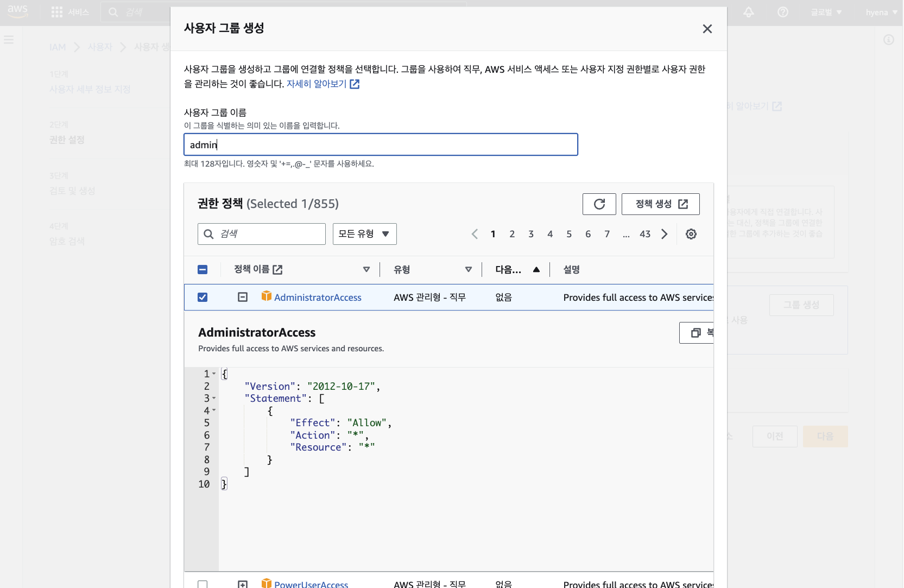The width and height of the screenshot is (904, 588).
Task: Open the PowerUserAccess policy link
Action: [311, 584]
